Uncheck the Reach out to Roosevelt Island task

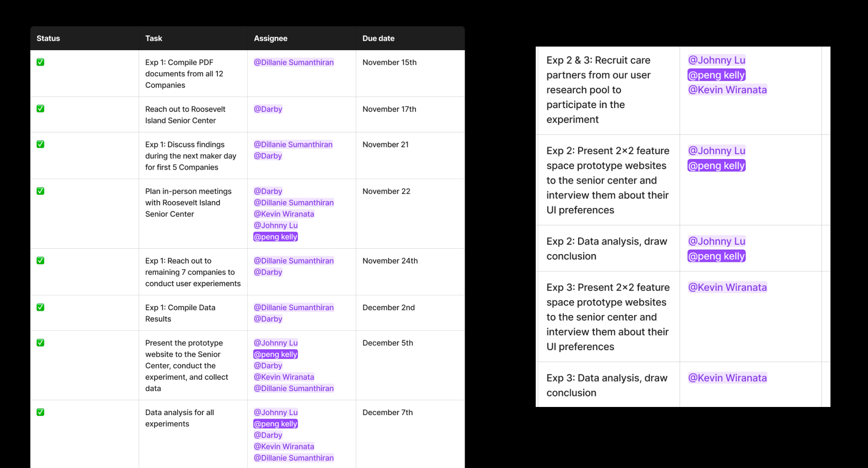pos(40,109)
